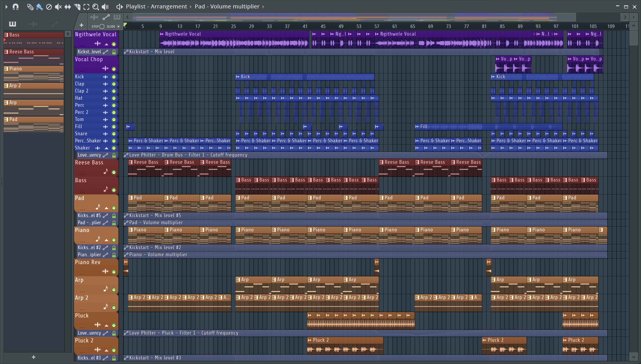This screenshot has width=641, height=364.
Task: Mute the Piano Rev track light
Action: click(114, 272)
